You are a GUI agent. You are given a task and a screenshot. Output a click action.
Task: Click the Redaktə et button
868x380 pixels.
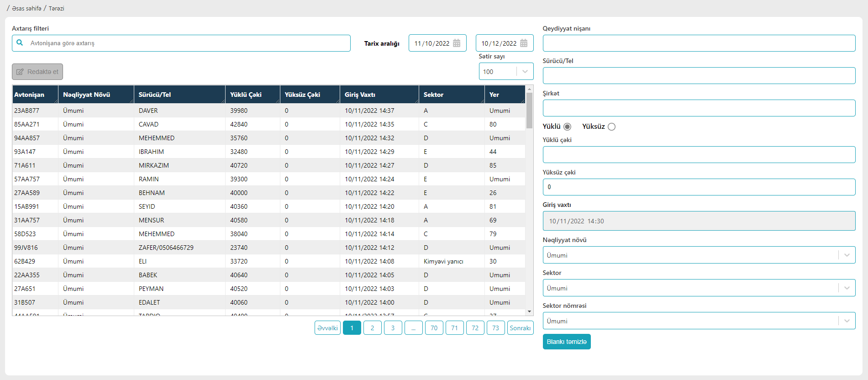(x=37, y=72)
